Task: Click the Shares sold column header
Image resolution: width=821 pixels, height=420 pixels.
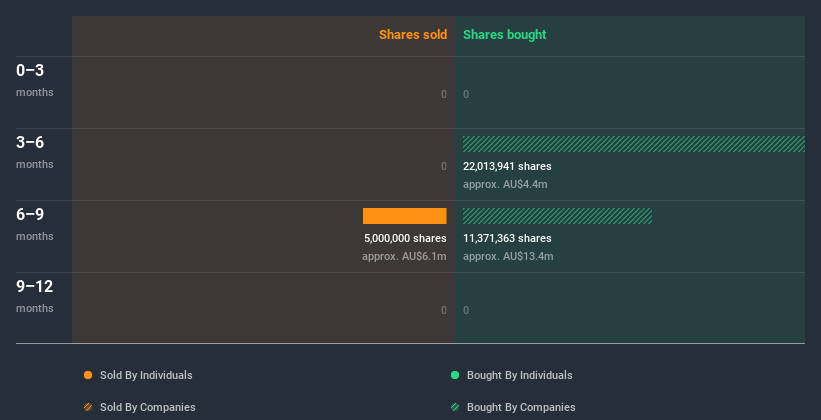Action: [413, 35]
